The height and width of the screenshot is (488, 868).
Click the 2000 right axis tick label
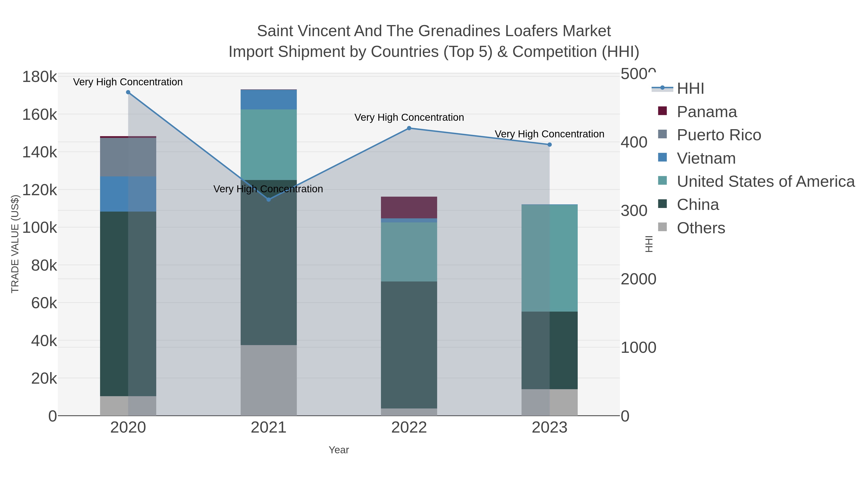[638, 279]
